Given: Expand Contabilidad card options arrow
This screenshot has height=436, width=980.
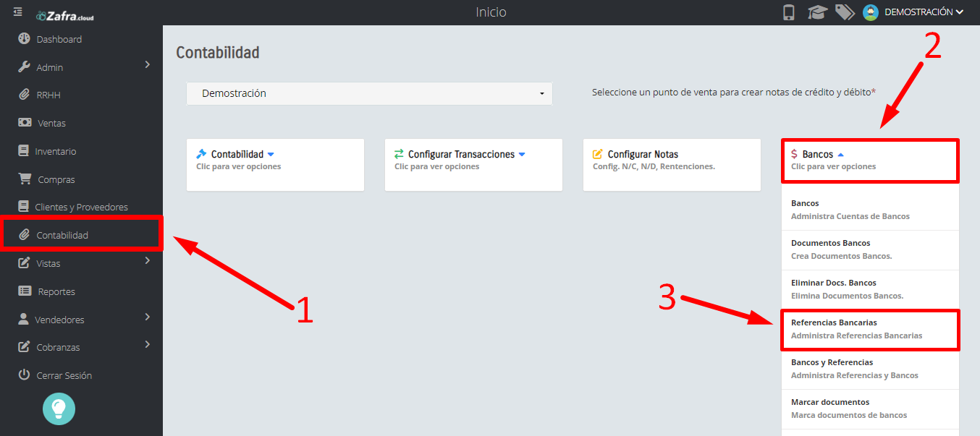Looking at the screenshot, I should pyautogui.click(x=271, y=155).
